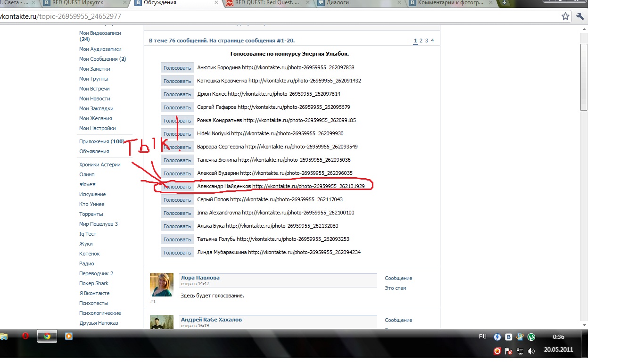Close the Диалоги tab

(x=400, y=3)
